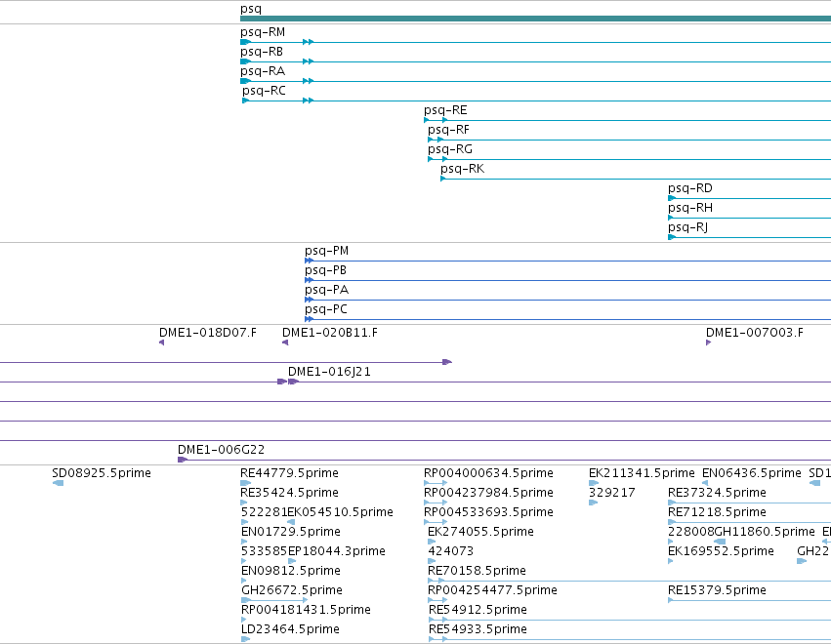The image size is (831, 644).
Task: Click start arrow of DME1-006G22
Action: [x=183, y=460]
